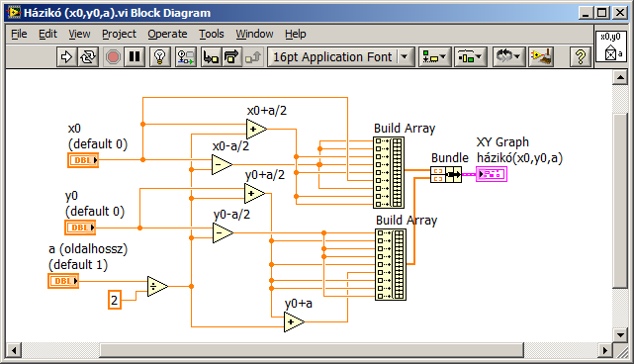This screenshot has height=364, width=634.
Task: Click the Clean Up Diagram button
Action: [x=541, y=57]
